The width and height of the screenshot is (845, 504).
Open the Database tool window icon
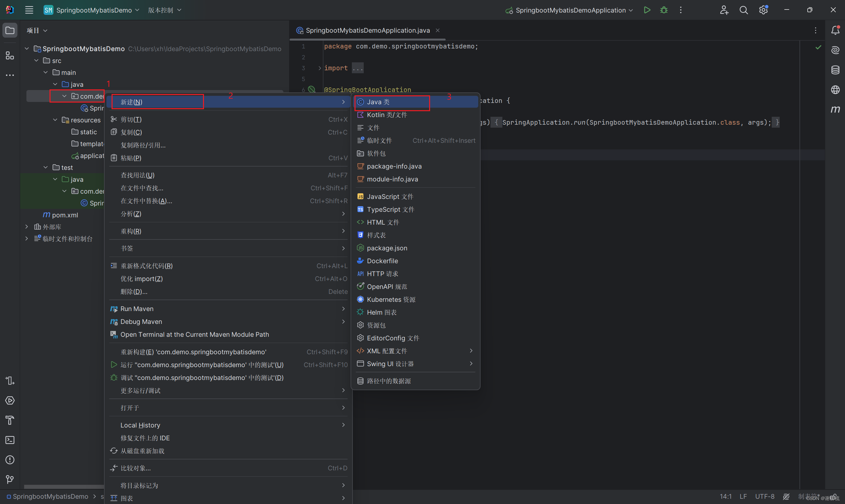tap(835, 70)
